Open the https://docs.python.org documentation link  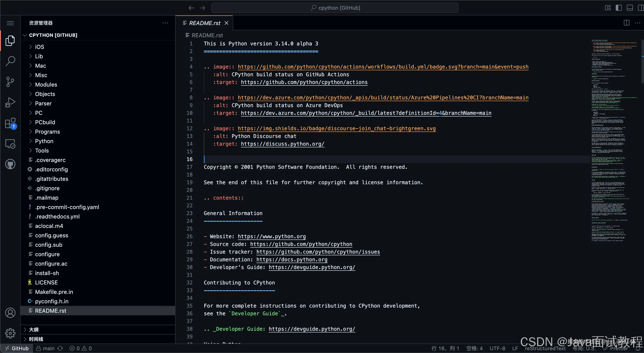tap(292, 259)
